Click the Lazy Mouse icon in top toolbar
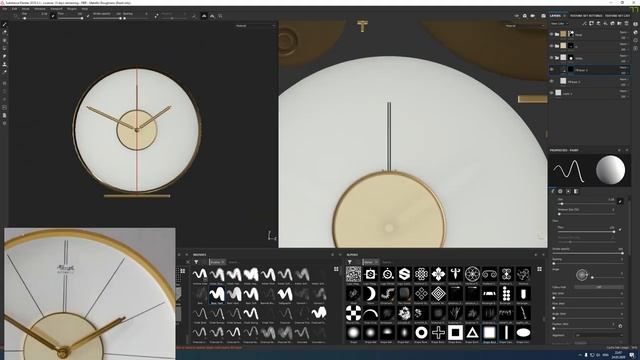This screenshot has width=640, height=360. click(156, 16)
